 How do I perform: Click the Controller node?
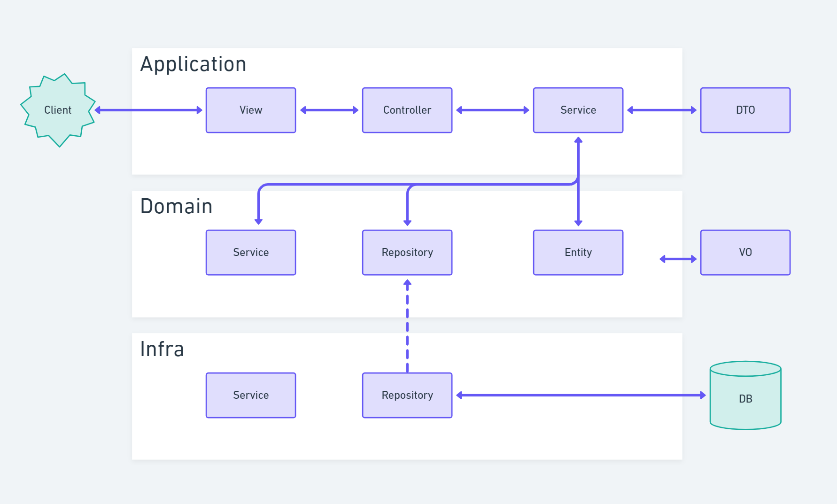[x=407, y=110]
